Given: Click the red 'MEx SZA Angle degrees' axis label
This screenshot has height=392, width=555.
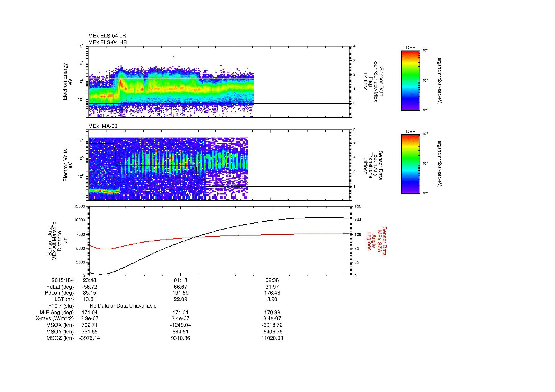Looking at the screenshot, I should (377, 241).
